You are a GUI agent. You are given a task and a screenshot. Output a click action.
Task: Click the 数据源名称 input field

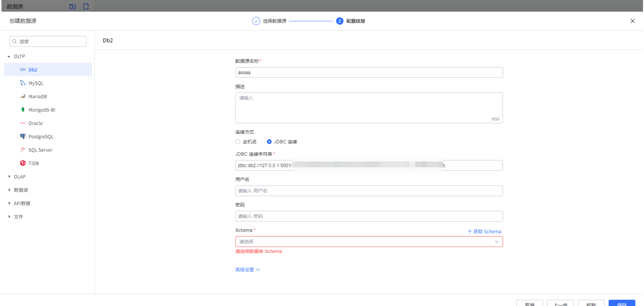click(368, 73)
